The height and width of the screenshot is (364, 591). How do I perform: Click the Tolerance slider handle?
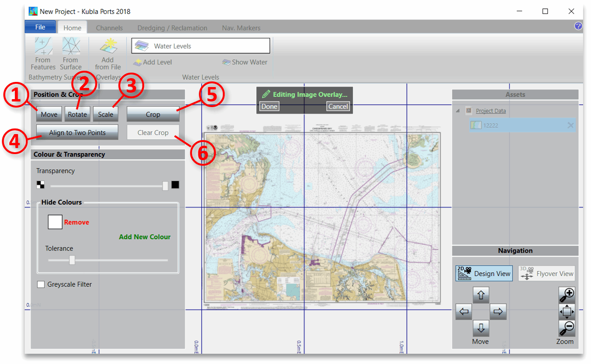pos(72,260)
